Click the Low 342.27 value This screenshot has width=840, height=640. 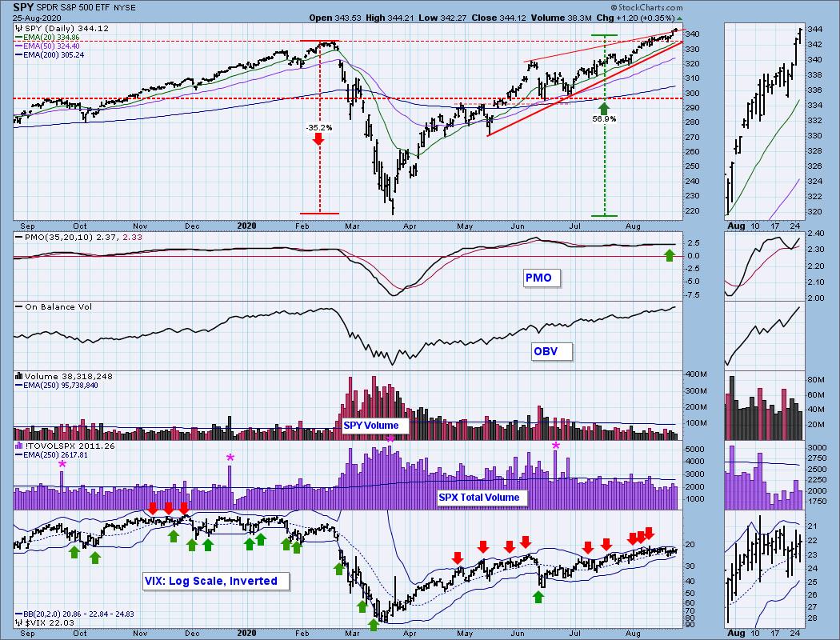tap(442, 18)
